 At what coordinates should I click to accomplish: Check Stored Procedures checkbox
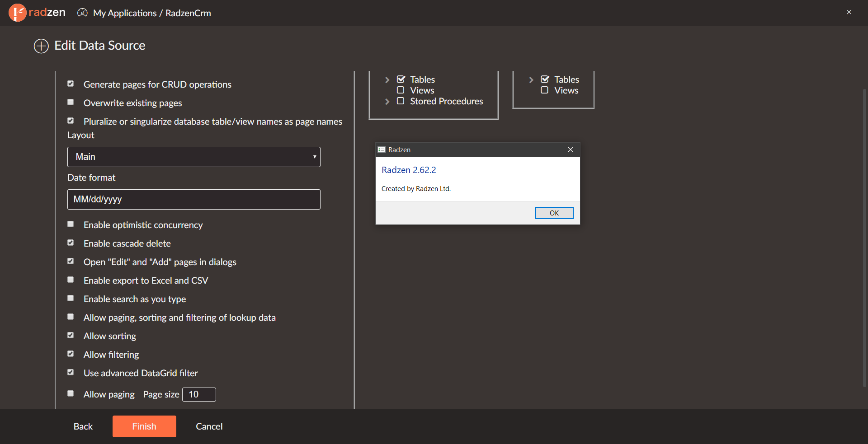(401, 101)
